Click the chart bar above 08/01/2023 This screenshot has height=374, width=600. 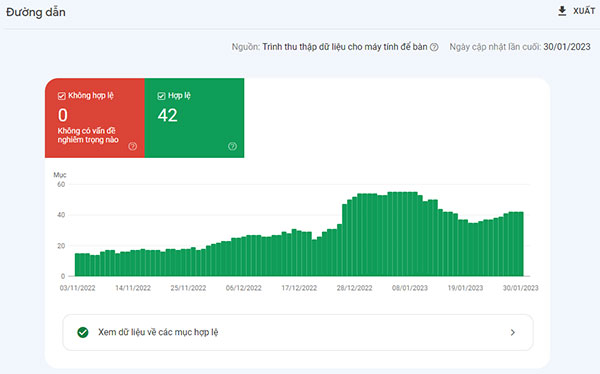pyautogui.click(x=410, y=234)
